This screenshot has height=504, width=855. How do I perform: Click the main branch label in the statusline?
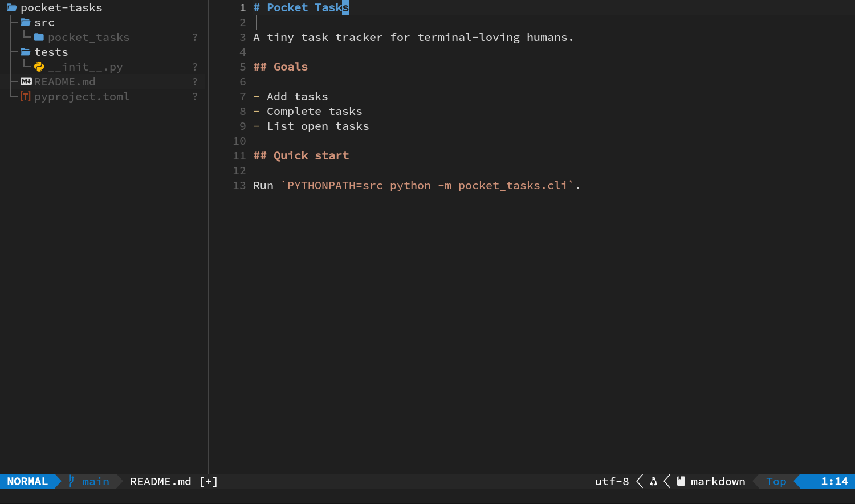click(96, 481)
